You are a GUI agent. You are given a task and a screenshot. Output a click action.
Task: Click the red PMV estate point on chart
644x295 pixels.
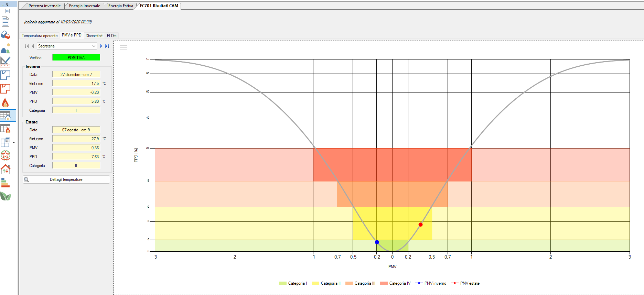click(420, 225)
